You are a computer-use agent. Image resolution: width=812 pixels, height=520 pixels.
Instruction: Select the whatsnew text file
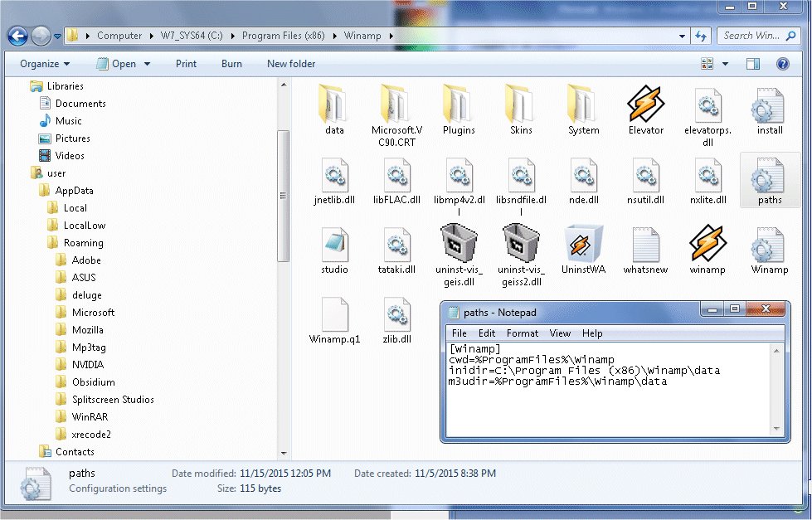(x=646, y=250)
